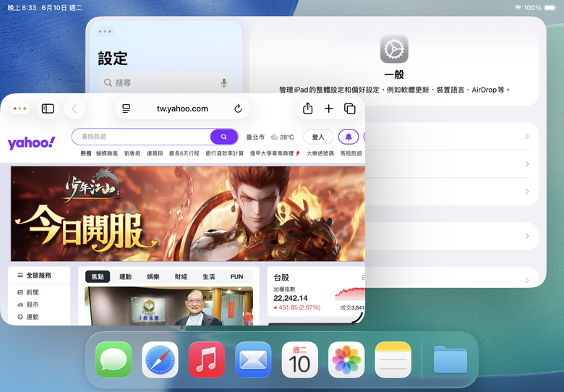
Task: Open the 全部服務 menu
Action: 35,275
